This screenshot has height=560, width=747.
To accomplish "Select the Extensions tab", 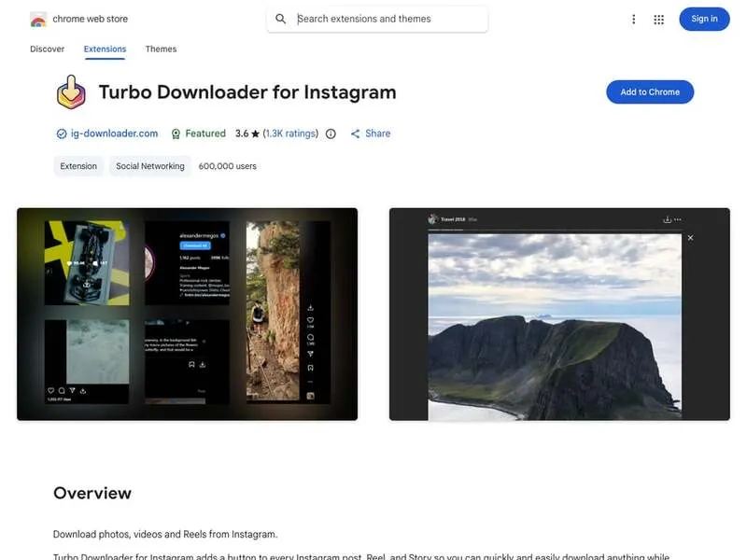I will [x=104, y=49].
